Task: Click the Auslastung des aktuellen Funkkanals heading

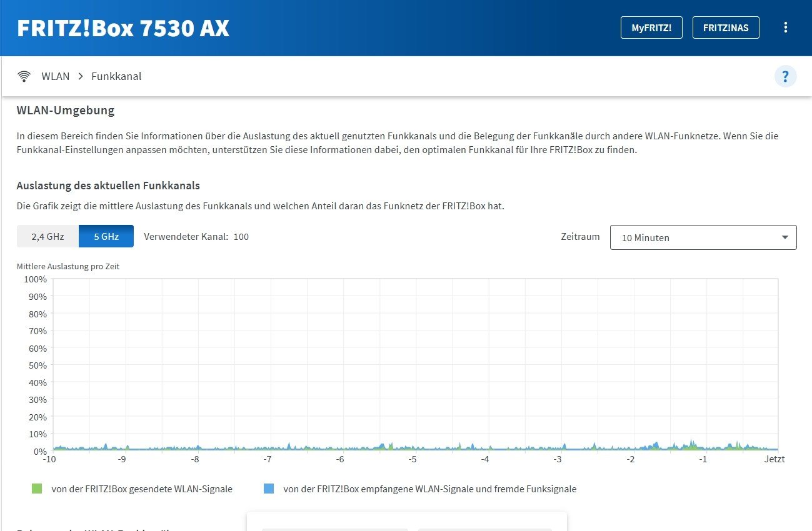Action: click(108, 186)
